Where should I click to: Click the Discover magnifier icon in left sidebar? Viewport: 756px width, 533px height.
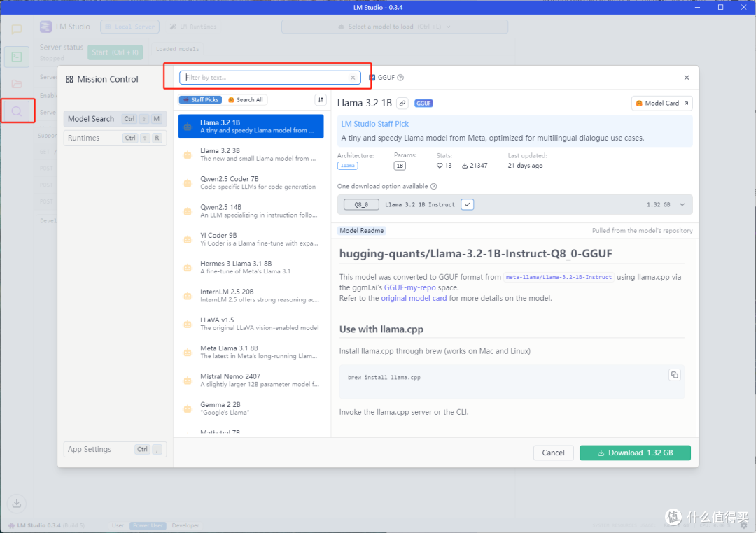[17, 111]
